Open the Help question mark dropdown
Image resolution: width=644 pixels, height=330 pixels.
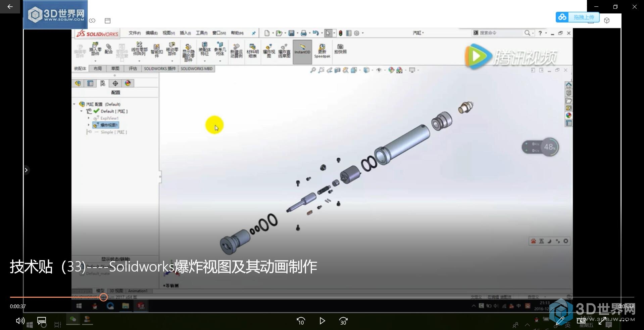tap(546, 33)
